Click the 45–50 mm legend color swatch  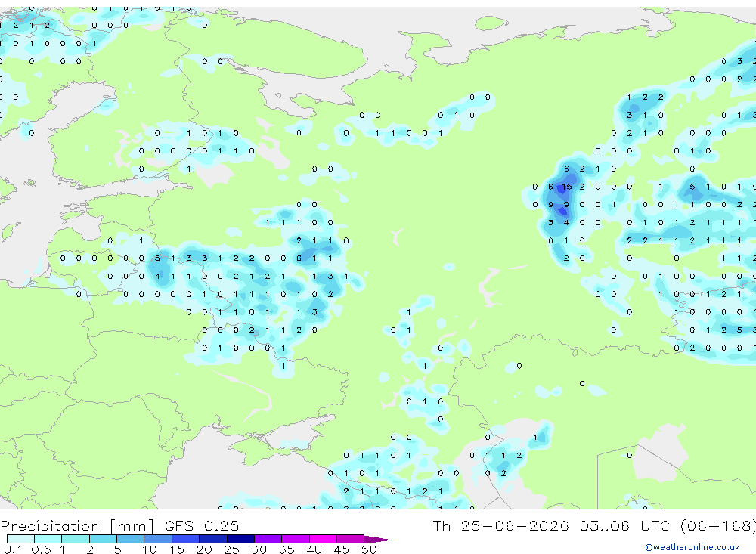coord(351,539)
